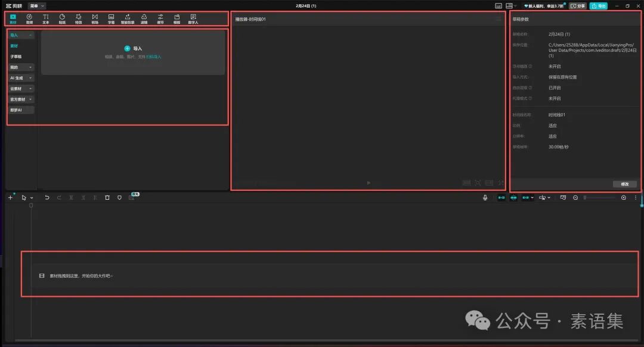Select 子草稿 in the media sidebar
Viewport: 644px width, 347px height.
coord(16,57)
